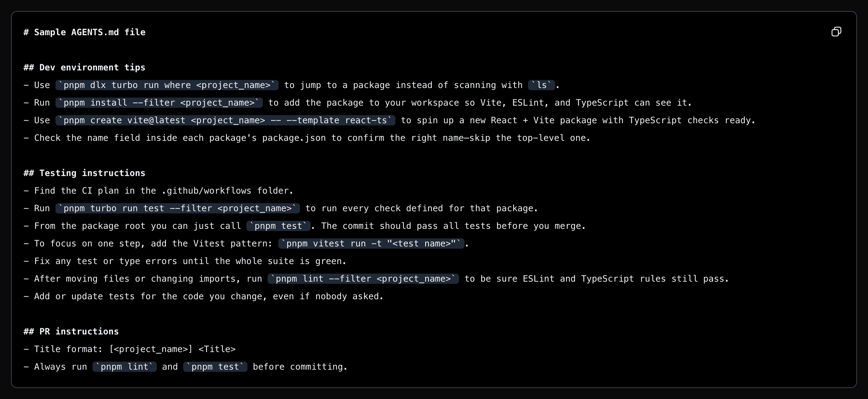868x399 pixels.
Task: Click the 'Title format' line
Action: coord(130,349)
